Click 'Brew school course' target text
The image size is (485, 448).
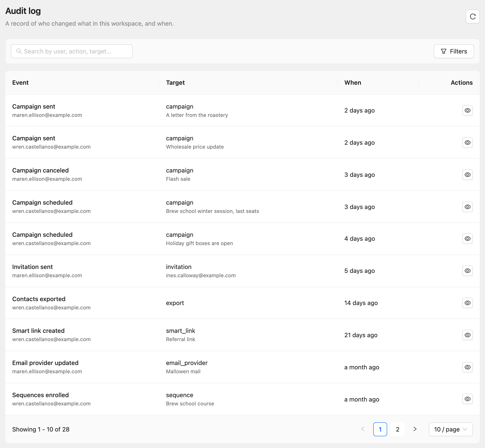click(190, 403)
